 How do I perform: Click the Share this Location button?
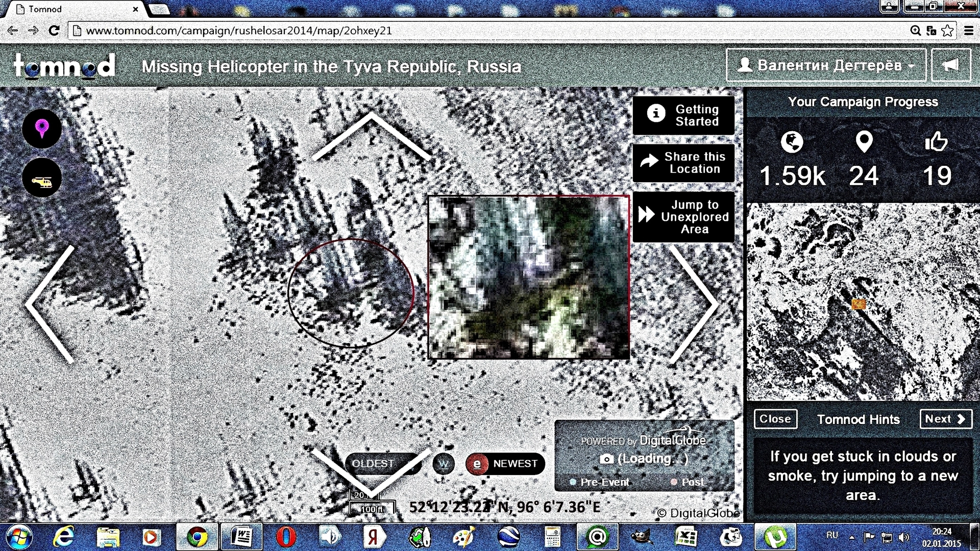(683, 163)
